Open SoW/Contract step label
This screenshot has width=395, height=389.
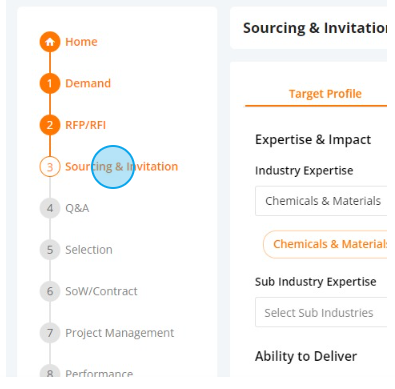click(x=101, y=291)
